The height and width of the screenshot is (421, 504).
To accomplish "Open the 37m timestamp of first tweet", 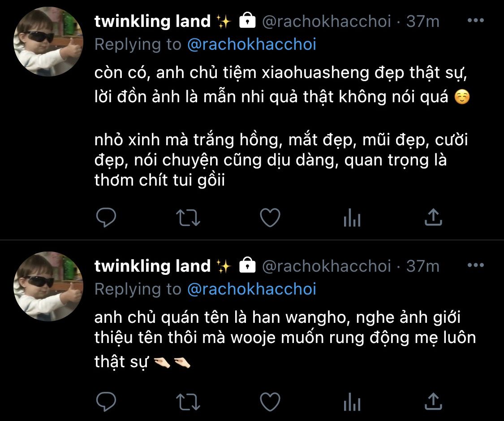I will click(x=422, y=22).
